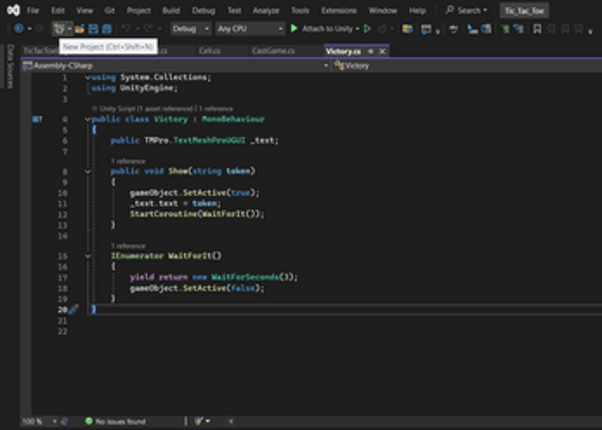The height and width of the screenshot is (430, 602).
Task: Open the Build menu
Action: click(171, 10)
